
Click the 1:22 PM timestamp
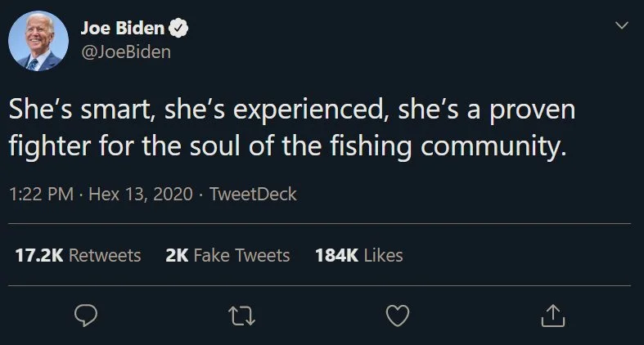coord(42,195)
